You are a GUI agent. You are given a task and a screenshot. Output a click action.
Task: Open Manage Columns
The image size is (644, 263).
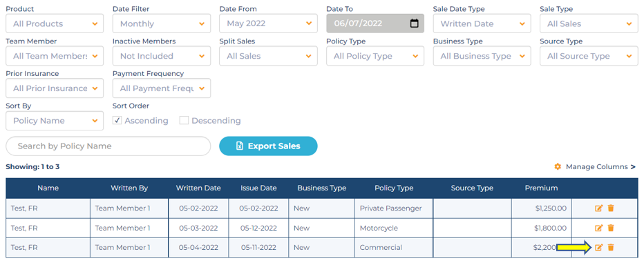tap(595, 166)
